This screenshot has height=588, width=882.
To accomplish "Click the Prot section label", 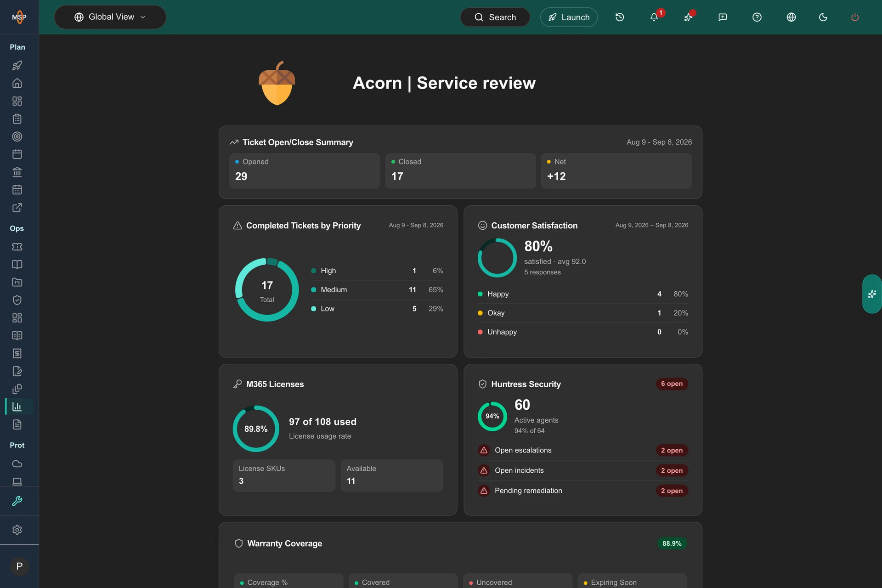I will point(17,445).
